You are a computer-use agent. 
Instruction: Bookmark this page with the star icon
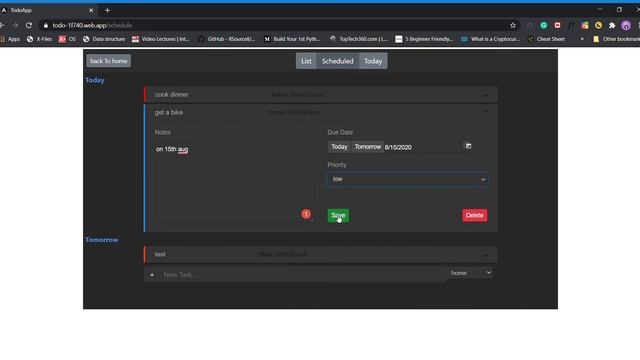tap(513, 25)
